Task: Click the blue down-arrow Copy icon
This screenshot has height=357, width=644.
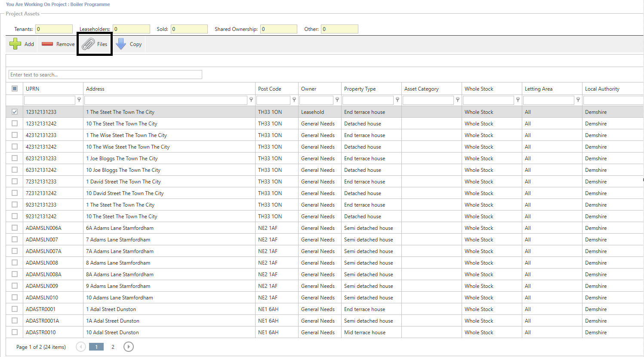Action: pyautogui.click(x=121, y=44)
